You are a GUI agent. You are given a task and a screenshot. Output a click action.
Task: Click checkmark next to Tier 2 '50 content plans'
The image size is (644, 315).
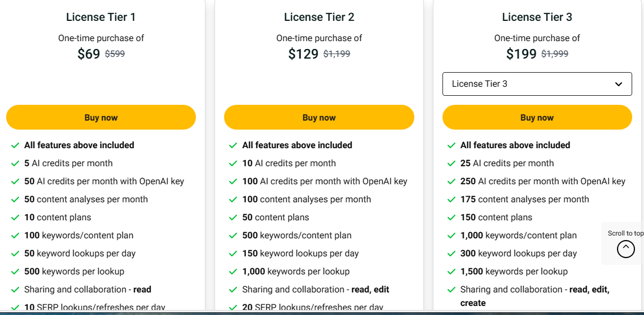tap(233, 218)
